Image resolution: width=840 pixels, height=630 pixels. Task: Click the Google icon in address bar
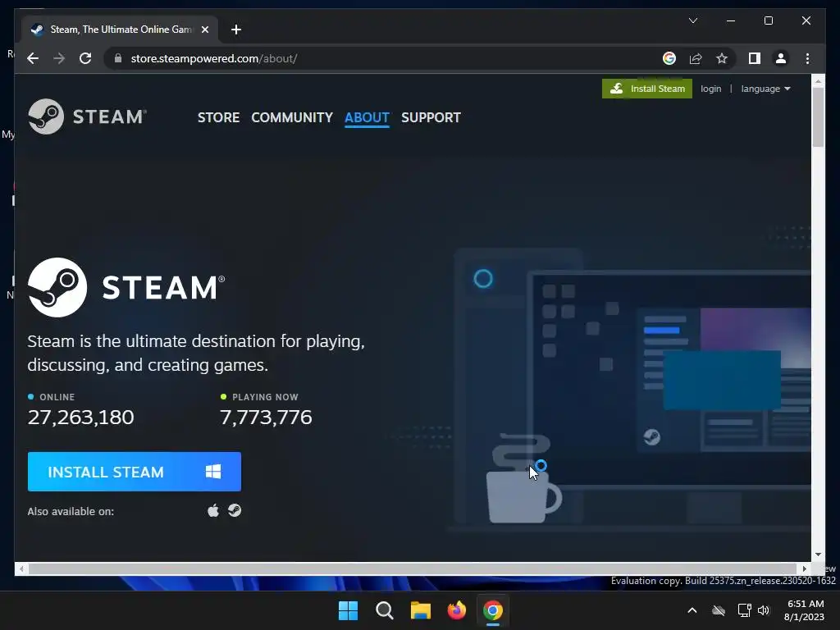click(x=669, y=58)
